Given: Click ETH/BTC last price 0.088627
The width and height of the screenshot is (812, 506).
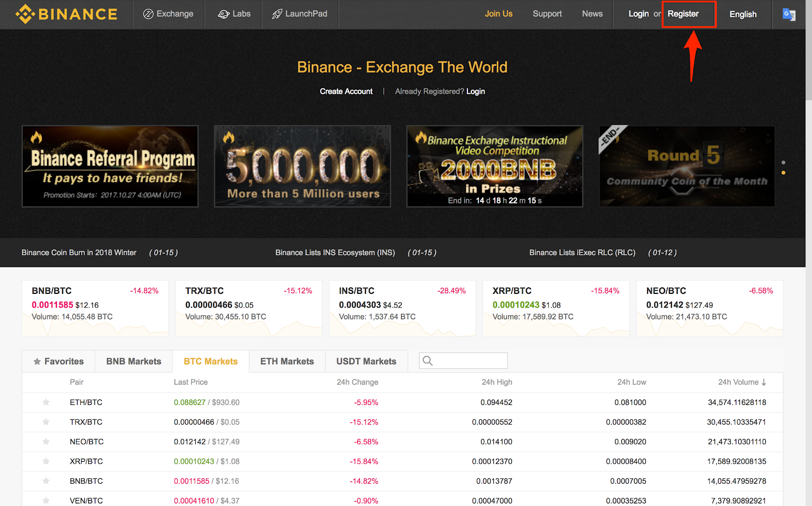Looking at the screenshot, I should (x=190, y=402).
